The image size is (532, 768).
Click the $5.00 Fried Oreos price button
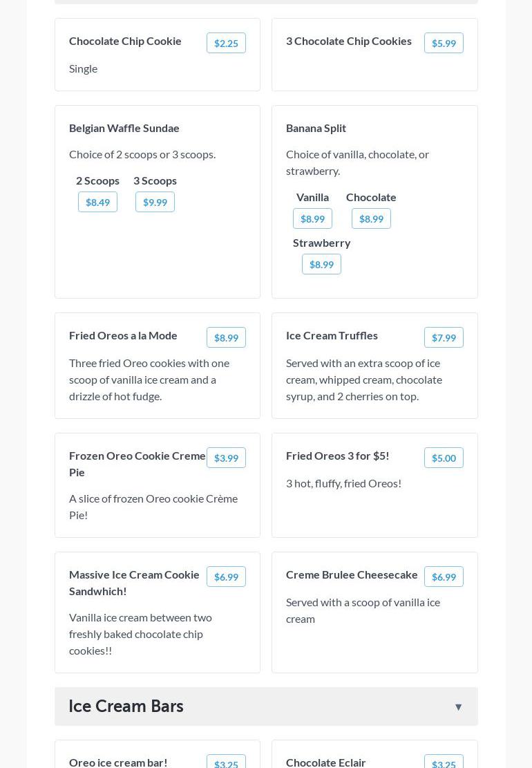coord(444,458)
